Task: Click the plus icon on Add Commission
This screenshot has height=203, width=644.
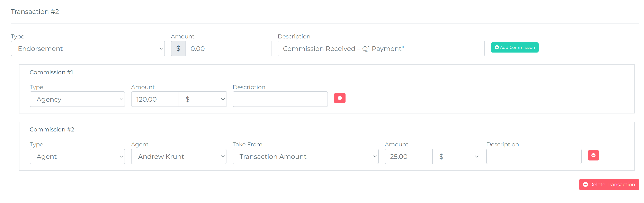Action: coord(497,47)
